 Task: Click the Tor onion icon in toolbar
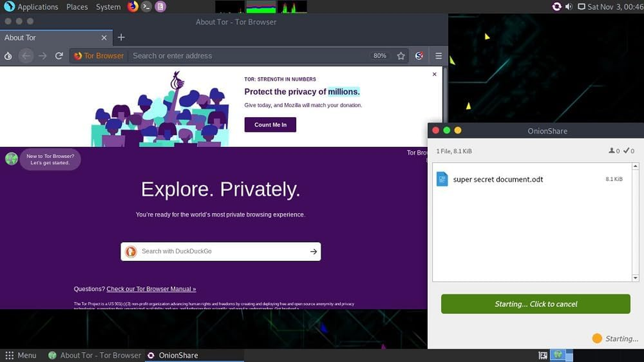coord(8,56)
